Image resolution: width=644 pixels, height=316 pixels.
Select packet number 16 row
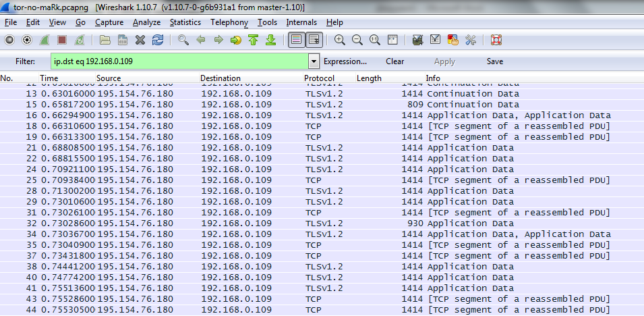click(x=322, y=115)
